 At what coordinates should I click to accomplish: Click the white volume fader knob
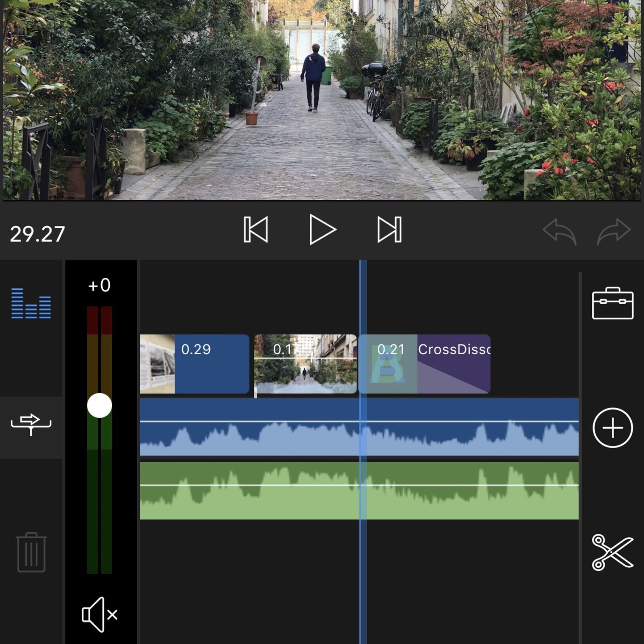99,405
